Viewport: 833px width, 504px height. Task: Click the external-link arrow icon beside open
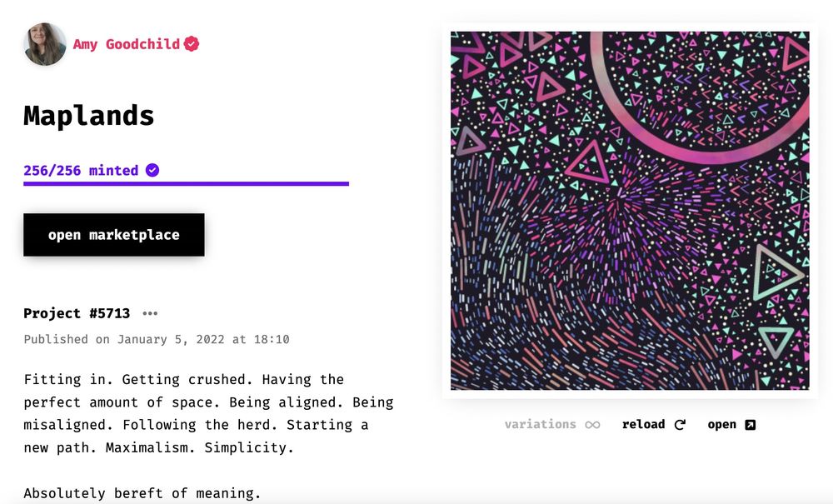coord(750,425)
